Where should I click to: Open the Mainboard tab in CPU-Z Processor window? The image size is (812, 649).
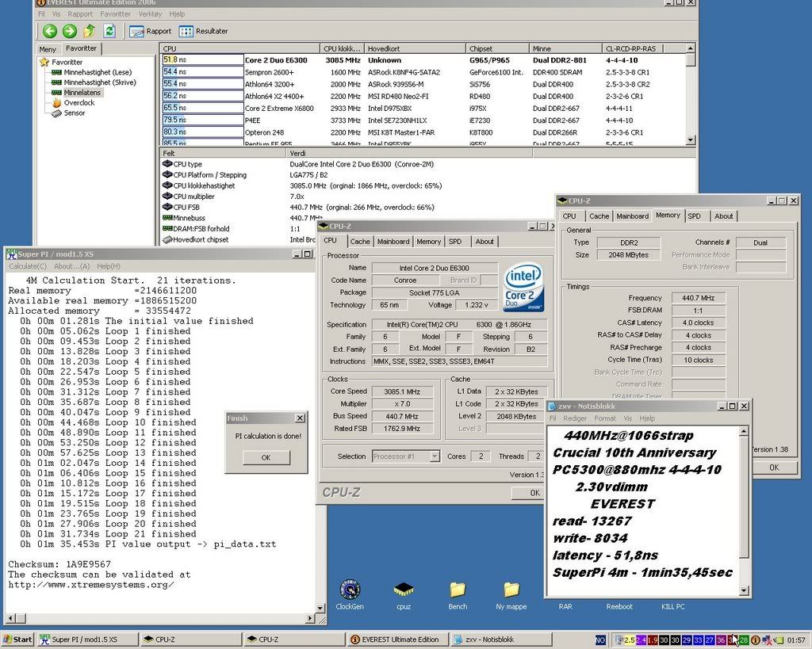(393, 242)
